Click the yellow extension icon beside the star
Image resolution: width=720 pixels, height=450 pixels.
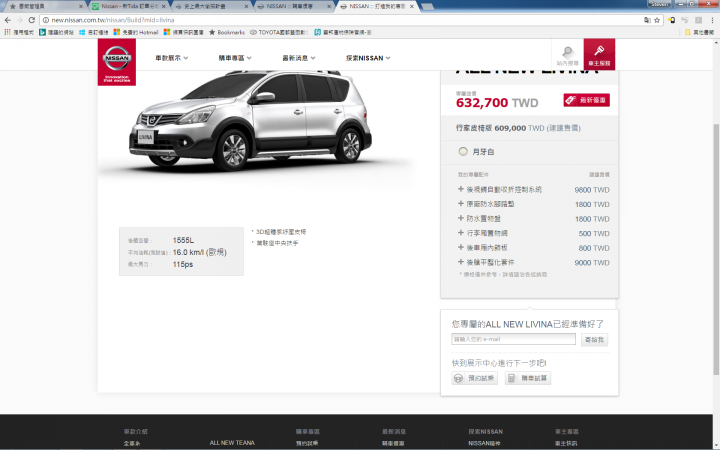point(671,20)
